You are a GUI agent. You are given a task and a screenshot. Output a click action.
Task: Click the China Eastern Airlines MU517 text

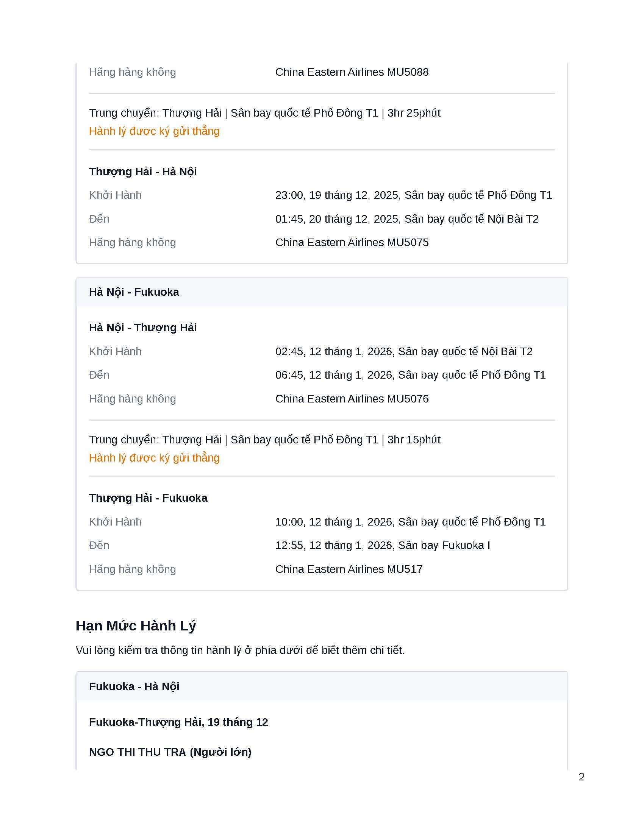[349, 569]
